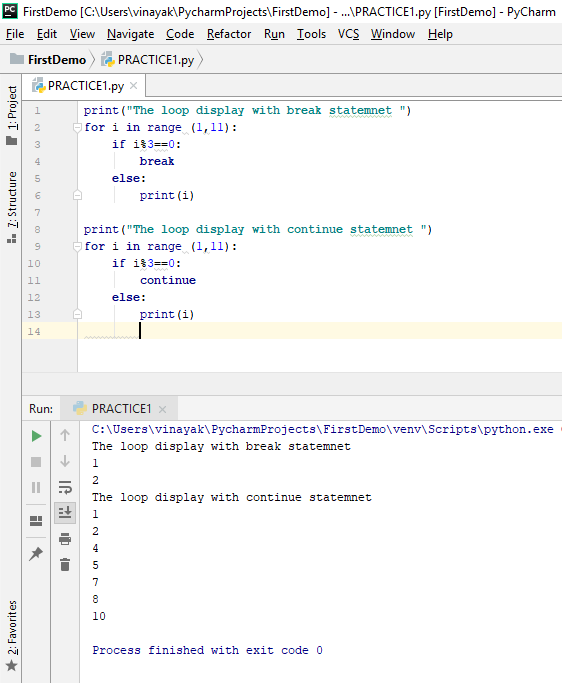
Task: Click the Print output icon
Action: click(65, 539)
